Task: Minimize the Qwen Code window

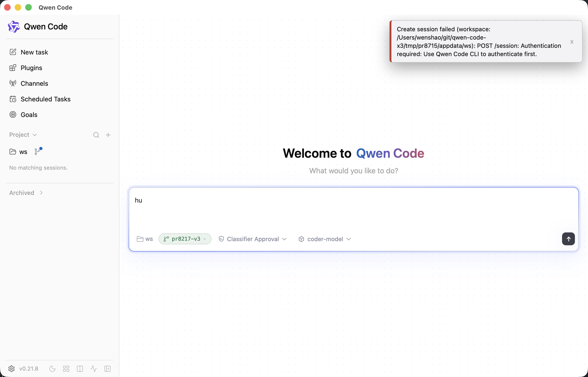Action: [18, 7]
